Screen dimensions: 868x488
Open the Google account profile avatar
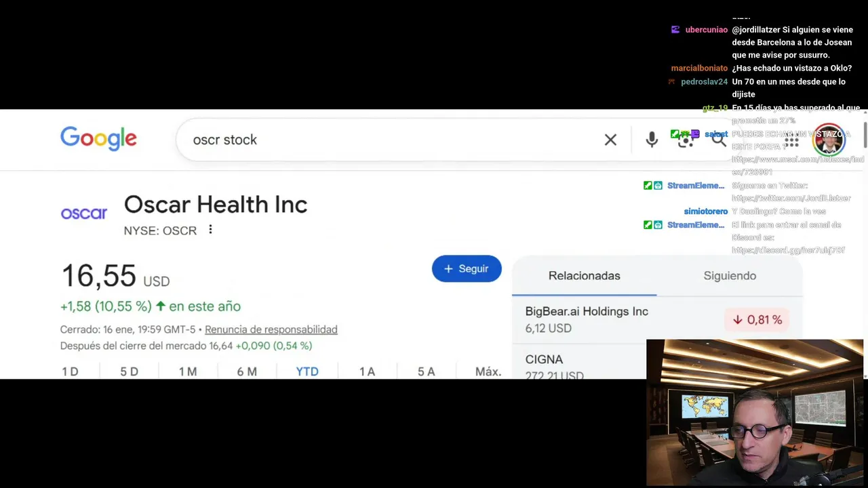[829, 140]
